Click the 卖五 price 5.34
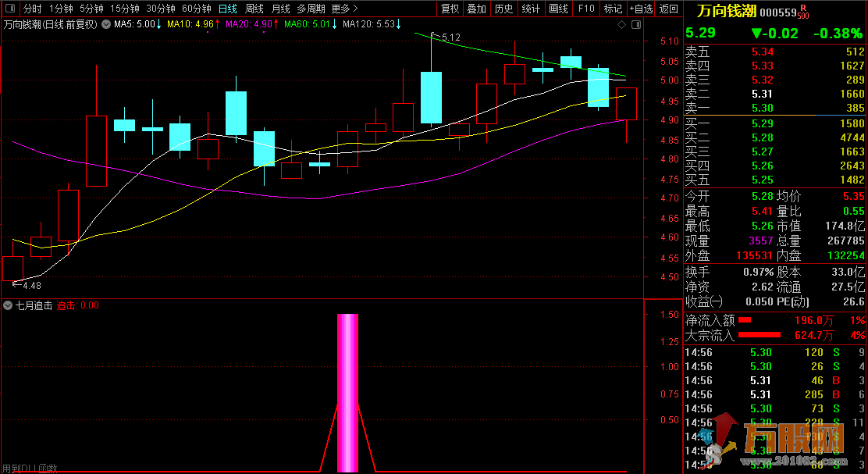The height and width of the screenshot is (474, 868). click(763, 52)
